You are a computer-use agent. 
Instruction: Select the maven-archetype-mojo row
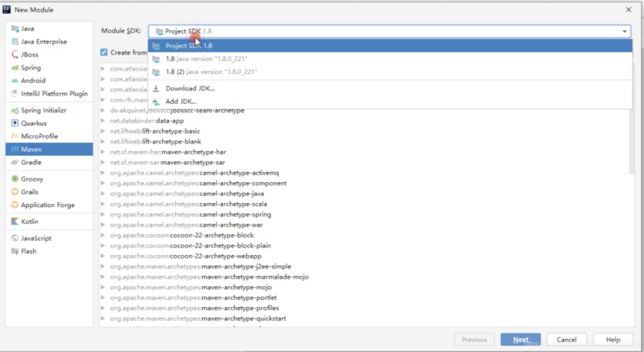click(364, 287)
